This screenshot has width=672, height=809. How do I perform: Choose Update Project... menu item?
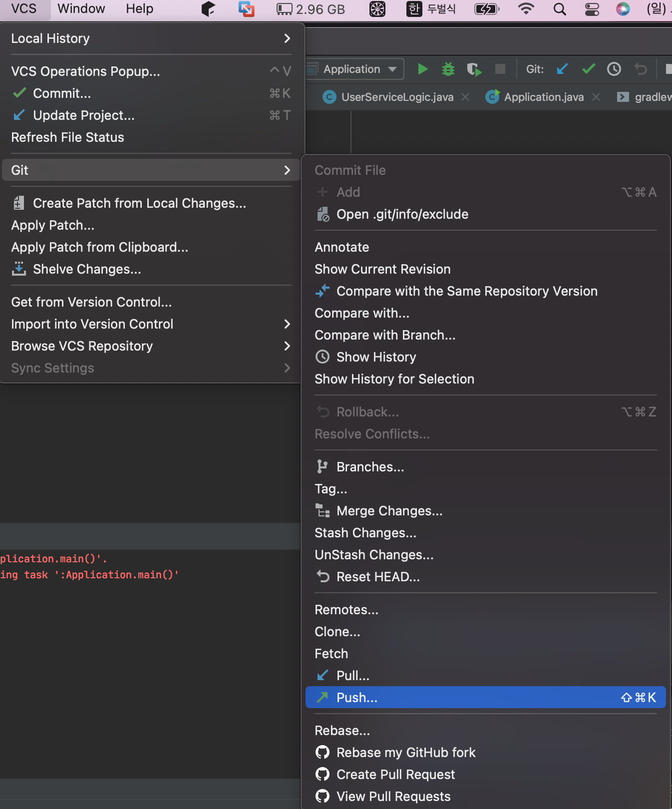pos(150,115)
